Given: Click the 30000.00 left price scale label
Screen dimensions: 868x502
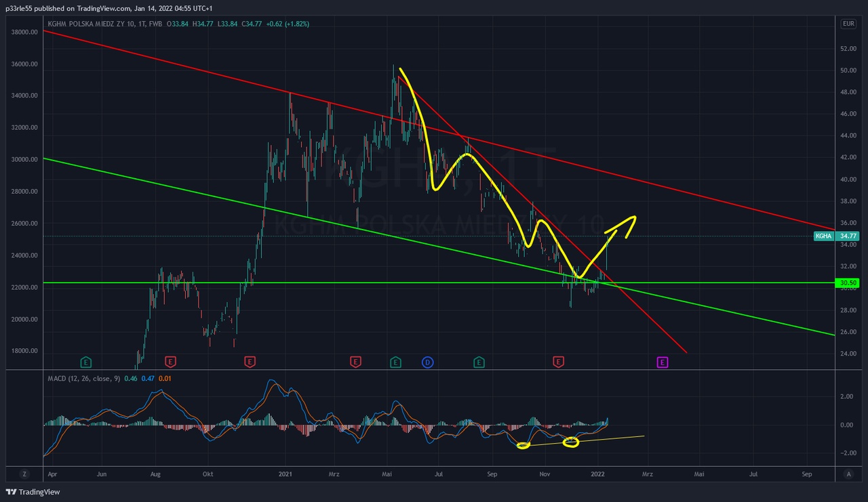Looking at the screenshot, I should (x=25, y=159).
